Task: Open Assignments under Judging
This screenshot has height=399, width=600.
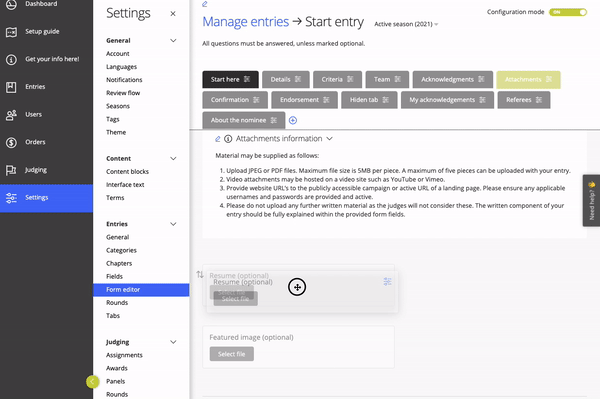Action: coord(124,355)
